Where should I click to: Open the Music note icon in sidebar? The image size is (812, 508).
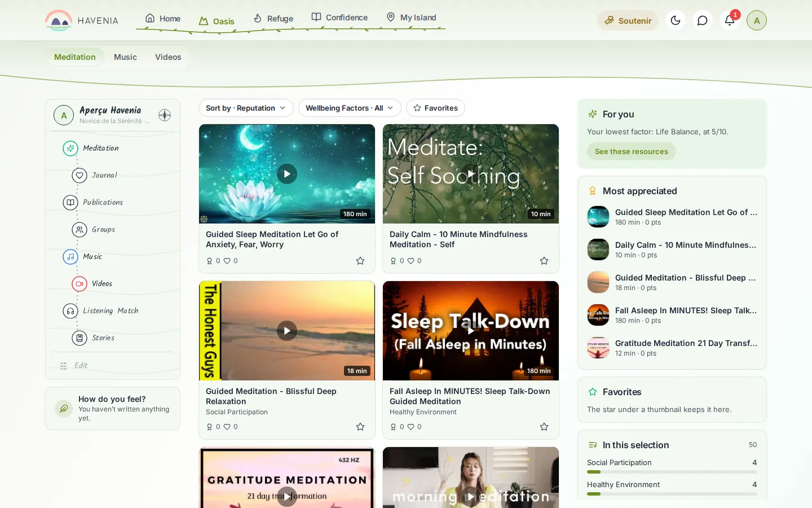pyautogui.click(x=70, y=256)
